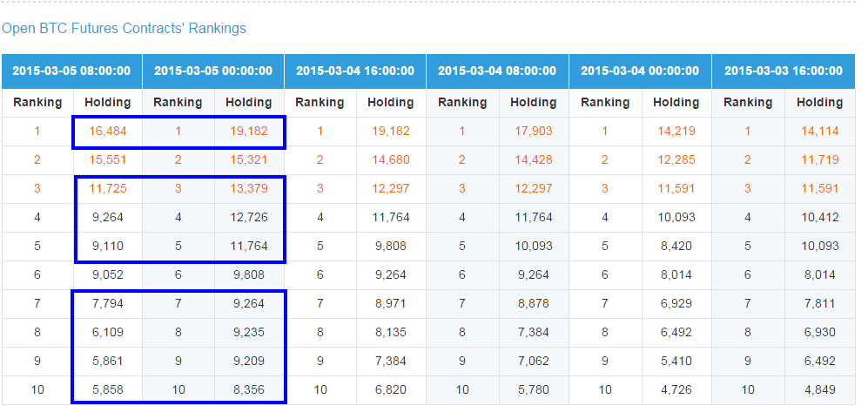
Task: Click the holding value 7,062
Action: click(x=533, y=362)
